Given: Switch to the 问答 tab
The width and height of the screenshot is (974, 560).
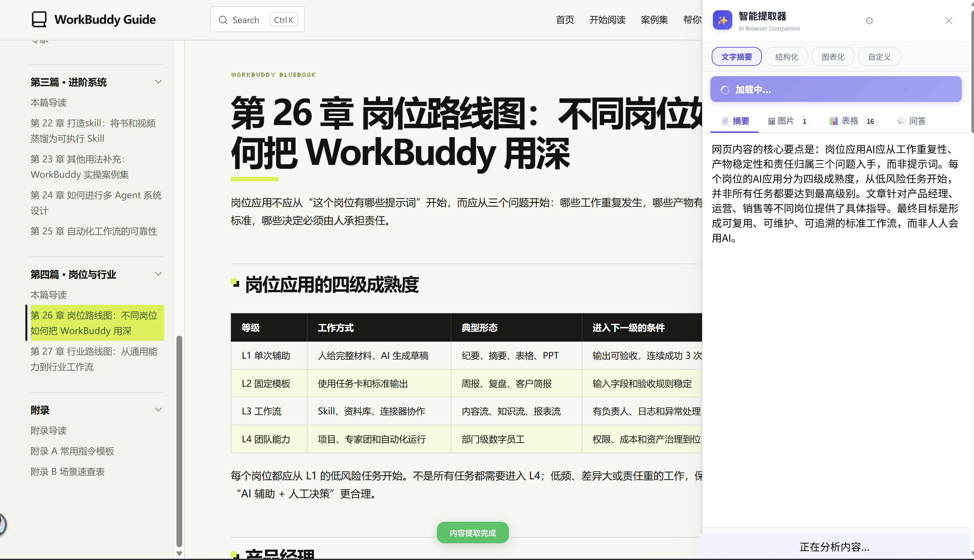Looking at the screenshot, I should click(x=911, y=121).
